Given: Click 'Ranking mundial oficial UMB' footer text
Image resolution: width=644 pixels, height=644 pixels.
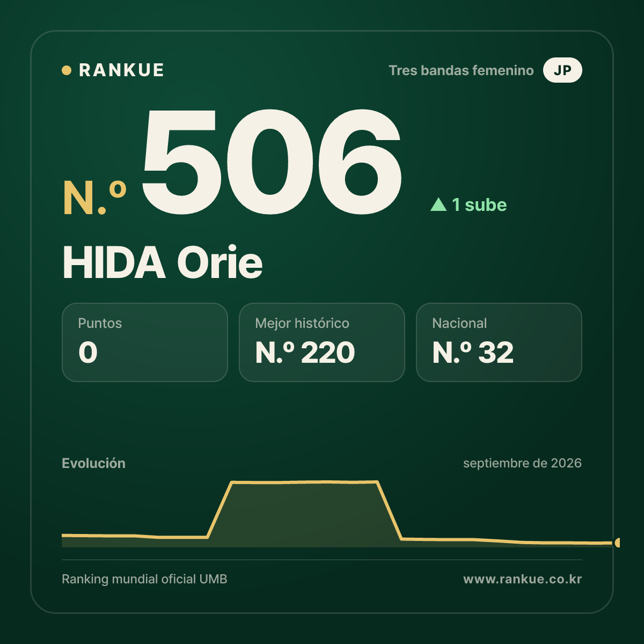Looking at the screenshot, I should point(144,579).
